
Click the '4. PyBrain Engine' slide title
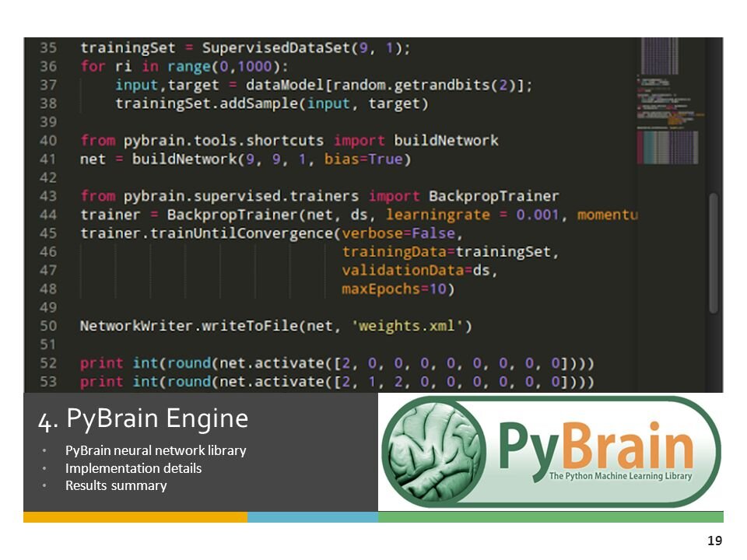(x=143, y=419)
